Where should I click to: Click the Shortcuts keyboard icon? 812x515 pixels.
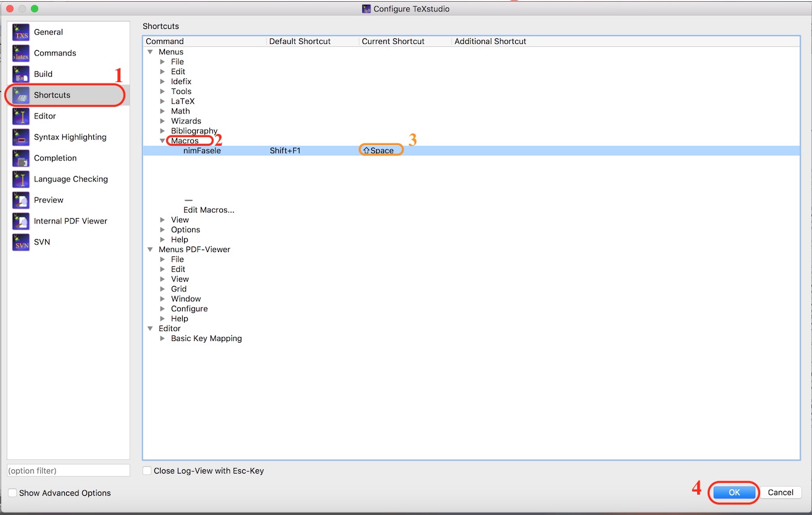point(21,95)
